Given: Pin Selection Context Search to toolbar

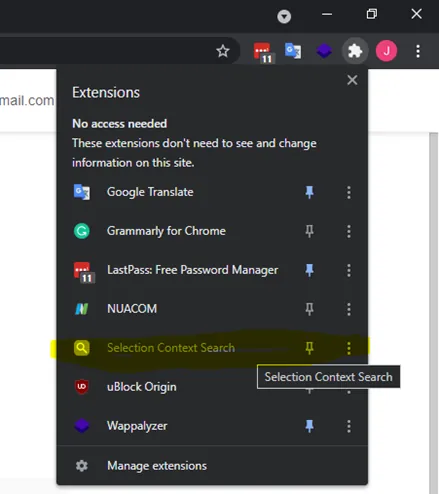Looking at the screenshot, I should pos(309,348).
